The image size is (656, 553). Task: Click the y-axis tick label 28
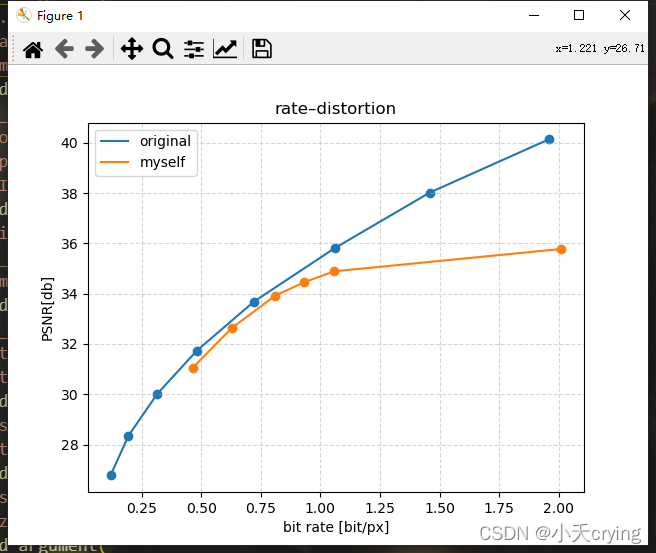pos(69,445)
